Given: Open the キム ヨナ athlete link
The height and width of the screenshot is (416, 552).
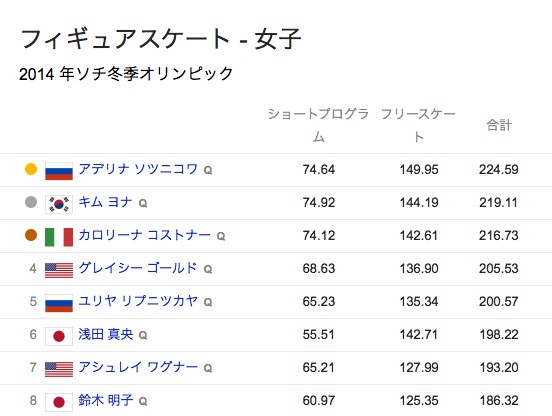Looking at the screenshot, I should 105,202.
